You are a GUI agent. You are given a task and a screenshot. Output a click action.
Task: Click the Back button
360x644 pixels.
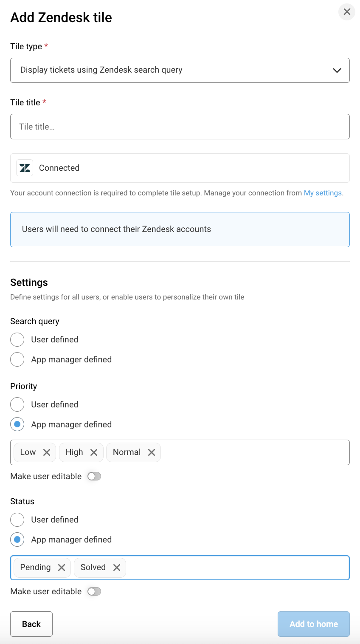click(x=31, y=624)
